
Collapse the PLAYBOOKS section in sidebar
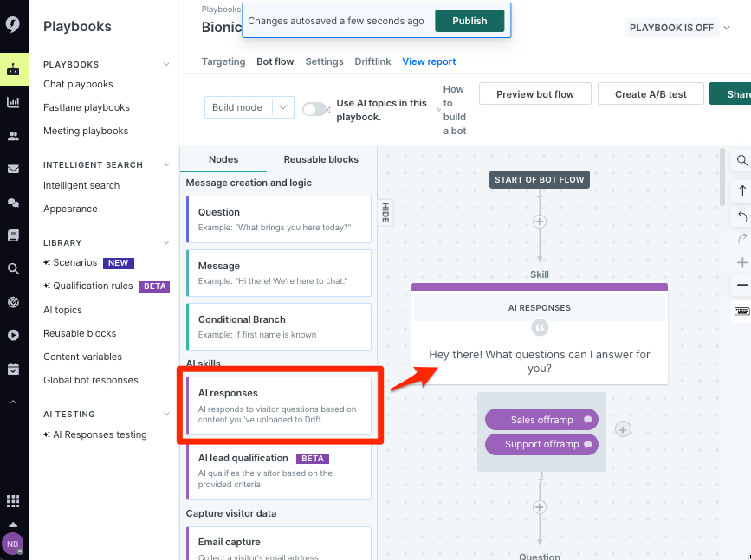click(x=165, y=64)
